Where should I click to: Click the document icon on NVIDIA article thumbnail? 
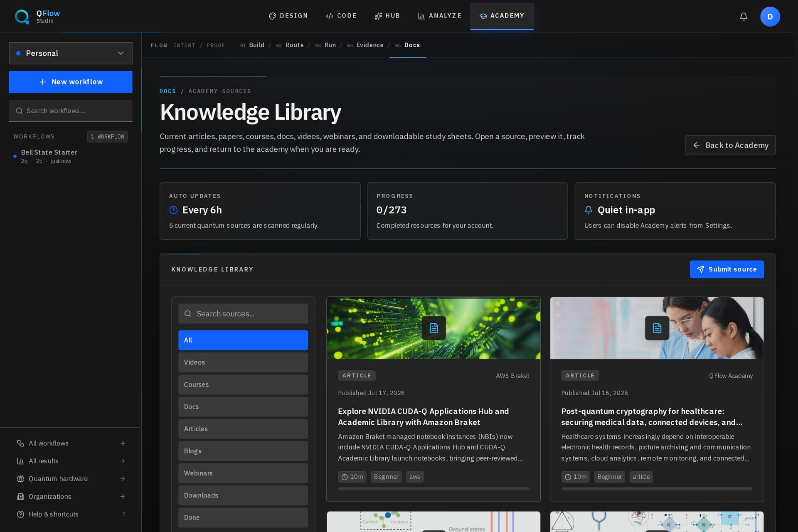(x=433, y=328)
